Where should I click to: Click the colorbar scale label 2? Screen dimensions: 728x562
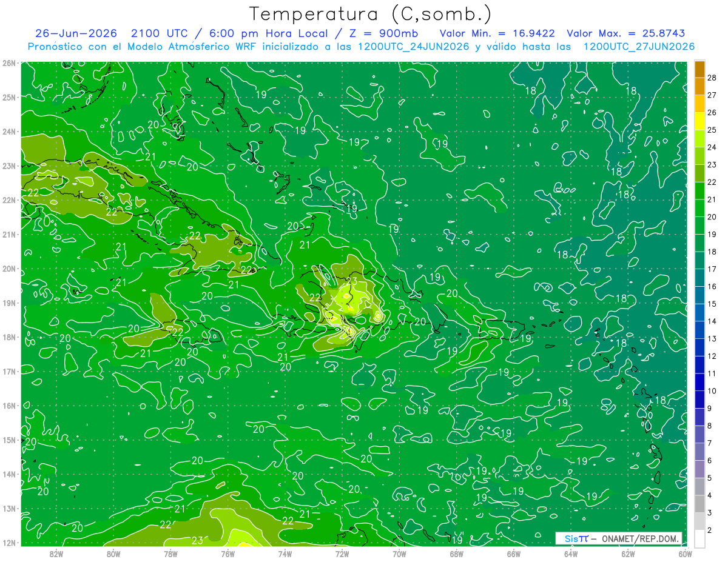coord(710,530)
